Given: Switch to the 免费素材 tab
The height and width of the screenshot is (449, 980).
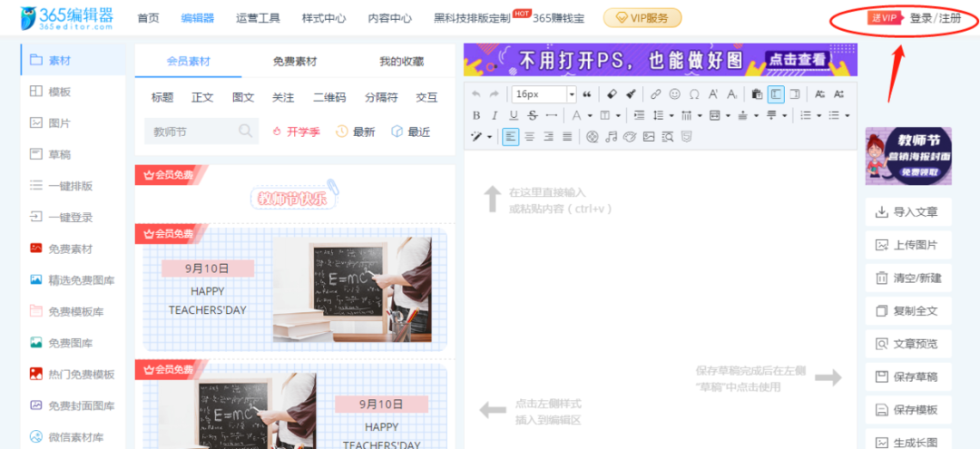Looking at the screenshot, I should coord(295,61).
